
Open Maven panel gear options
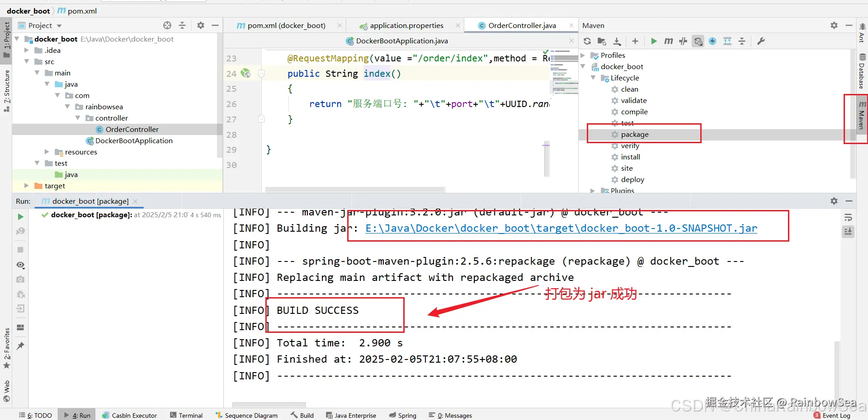pos(834,25)
